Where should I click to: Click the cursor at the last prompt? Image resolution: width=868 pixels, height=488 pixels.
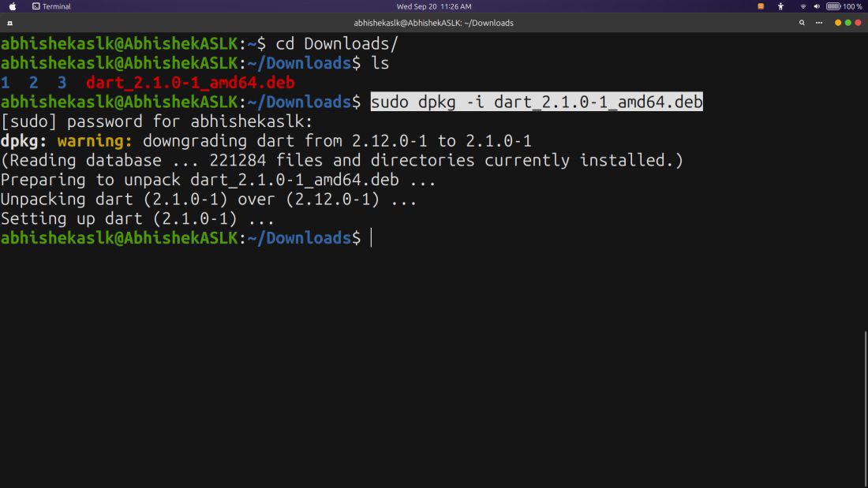372,238
